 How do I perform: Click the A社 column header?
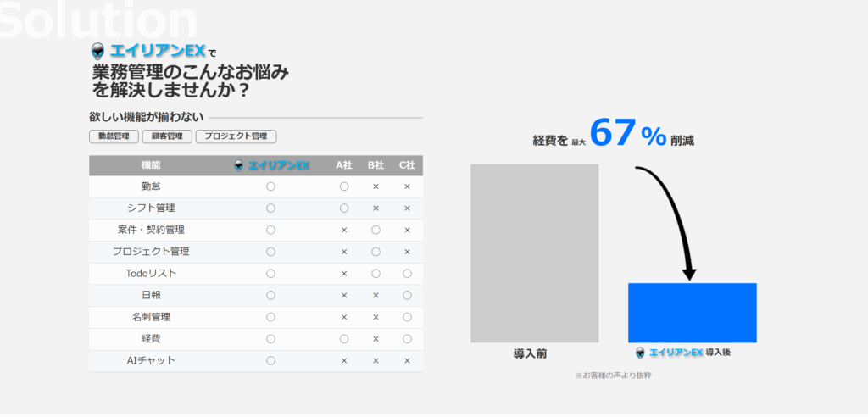[344, 165]
